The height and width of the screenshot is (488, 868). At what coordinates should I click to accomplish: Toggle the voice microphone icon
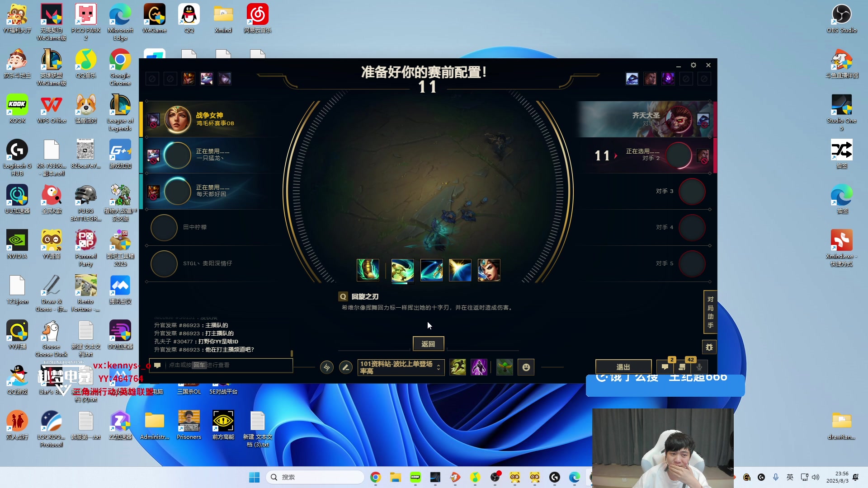[x=699, y=367]
